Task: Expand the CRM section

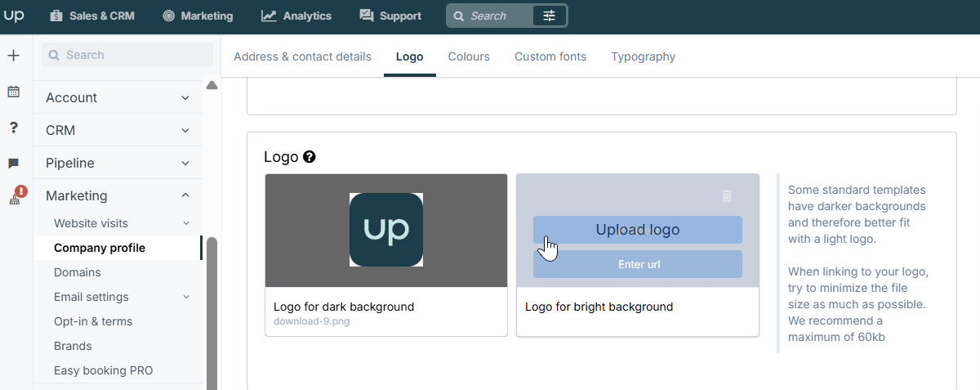Action: click(118, 130)
